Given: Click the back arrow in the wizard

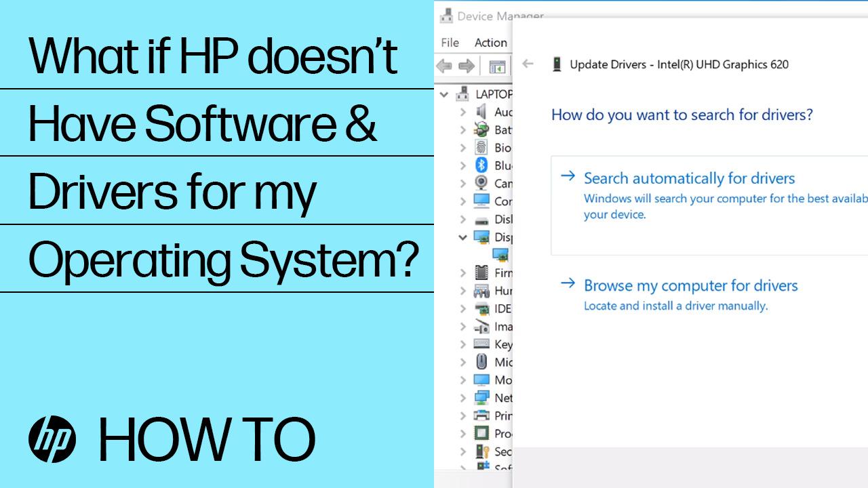Looking at the screenshot, I should tap(528, 64).
